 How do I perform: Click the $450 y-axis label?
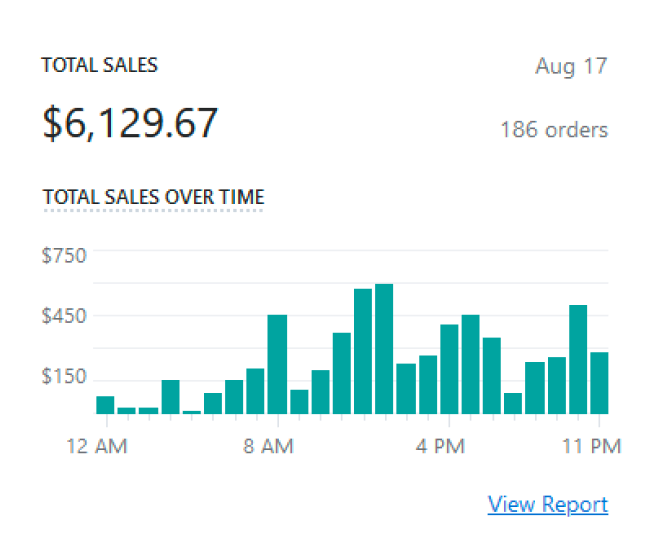click(64, 316)
